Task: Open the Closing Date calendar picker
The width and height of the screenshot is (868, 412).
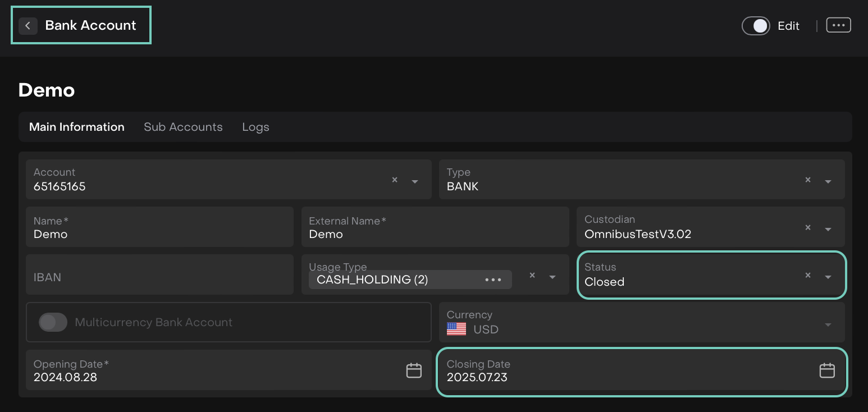Action: pos(827,370)
